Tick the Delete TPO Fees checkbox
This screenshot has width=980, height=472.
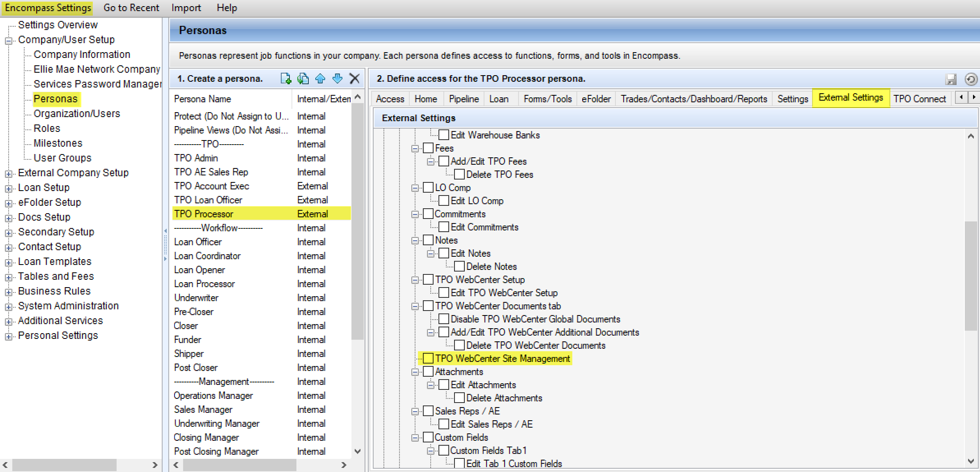[x=459, y=175]
